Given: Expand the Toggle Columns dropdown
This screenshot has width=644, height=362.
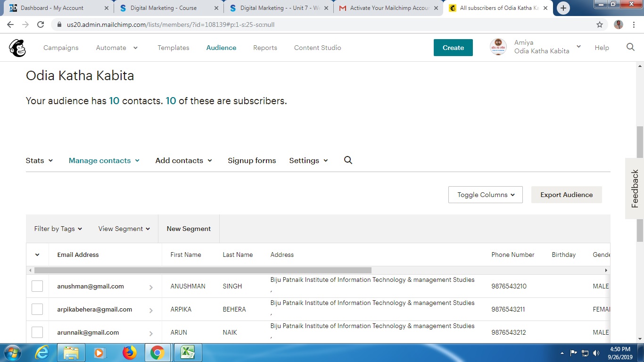Looking at the screenshot, I should tap(486, 195).
